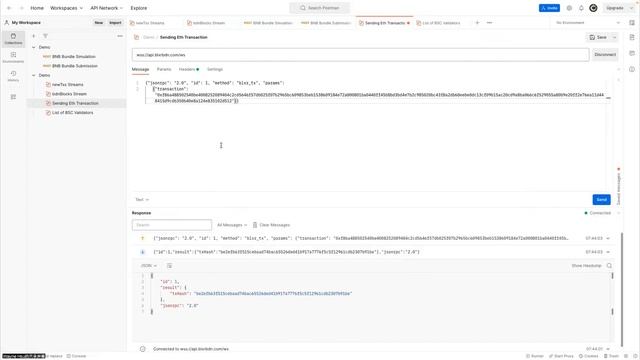Go to Explore in the top navigation

click(x=139, y=8)
